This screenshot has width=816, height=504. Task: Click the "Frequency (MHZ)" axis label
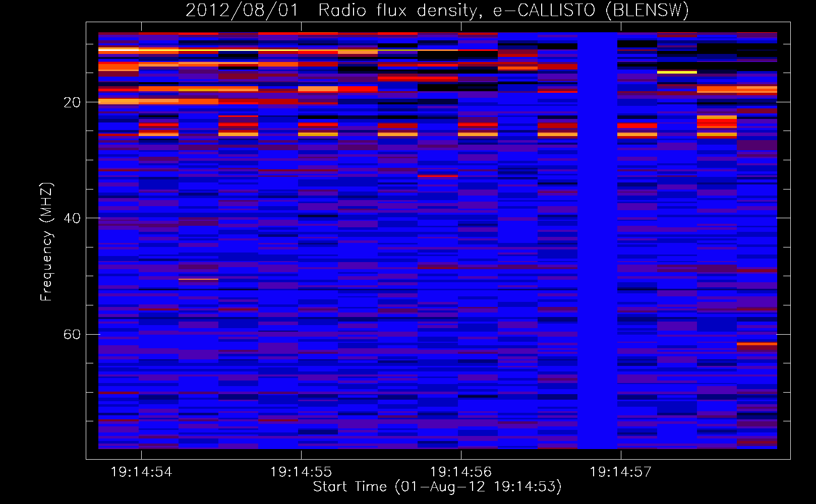coord(46,242)
